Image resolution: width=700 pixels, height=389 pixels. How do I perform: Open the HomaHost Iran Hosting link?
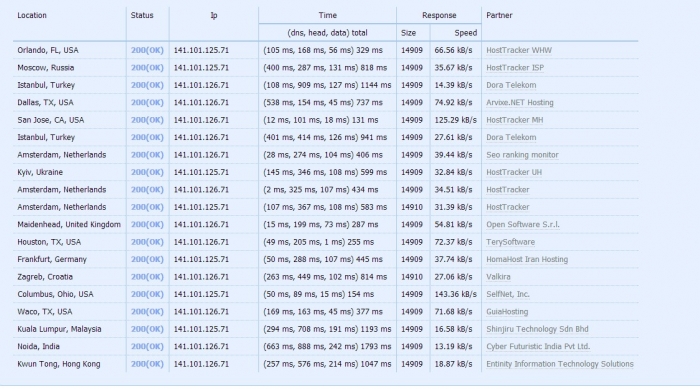(527, 259)
